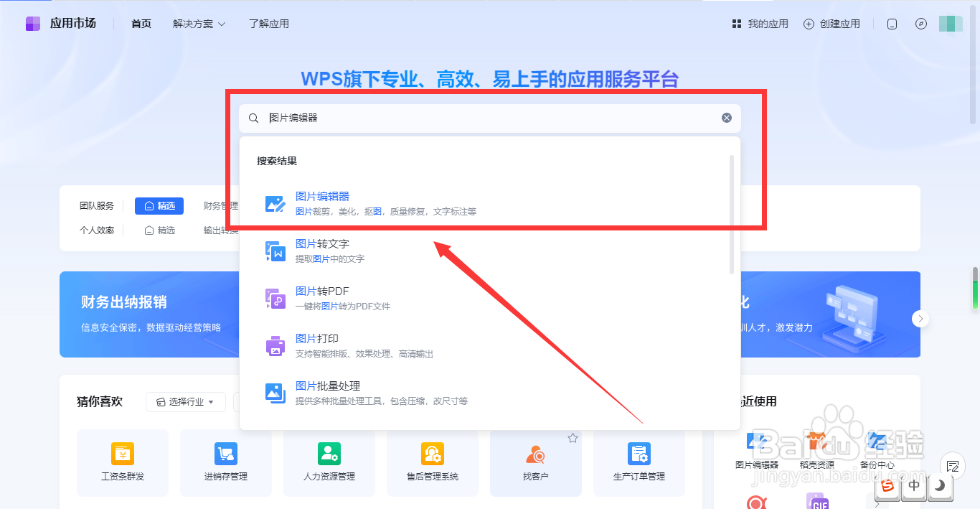The image size is (980, 509).
Task: Open 图片编辑器 in recently used
Action: pos(757,451)
